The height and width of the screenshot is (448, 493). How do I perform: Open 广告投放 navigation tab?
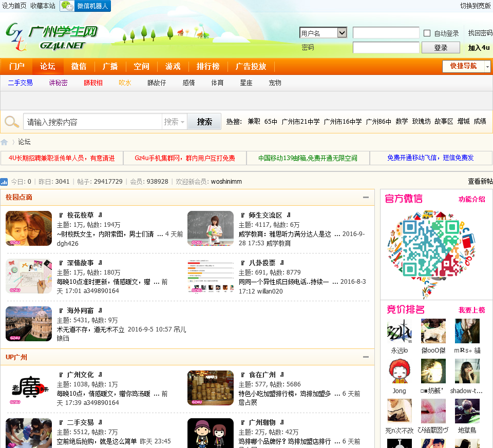tap(251, 66)
